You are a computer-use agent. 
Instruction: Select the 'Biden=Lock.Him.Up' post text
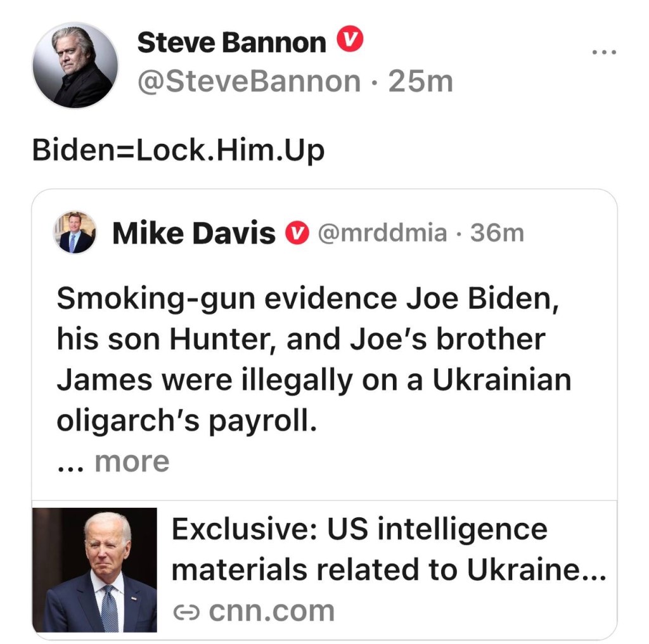[x=179, y=151]
